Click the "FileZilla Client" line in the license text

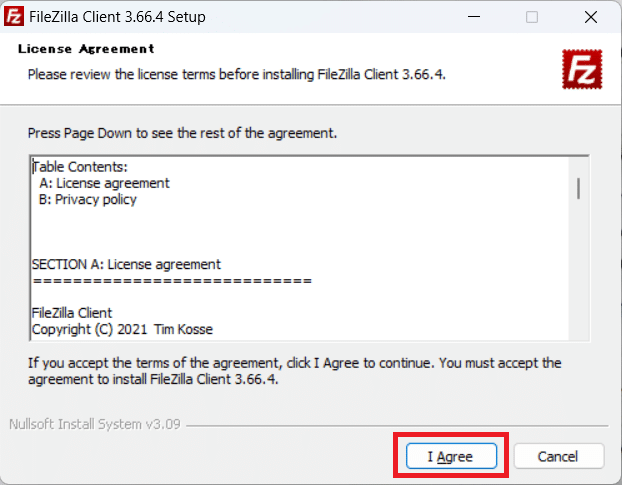click(72, 313)
